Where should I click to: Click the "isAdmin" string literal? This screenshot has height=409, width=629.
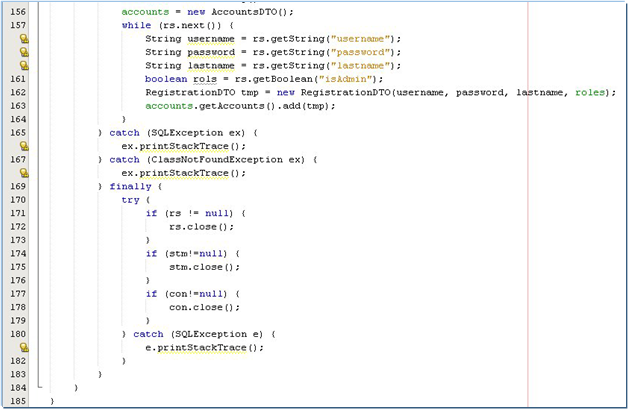pos(345,79)
